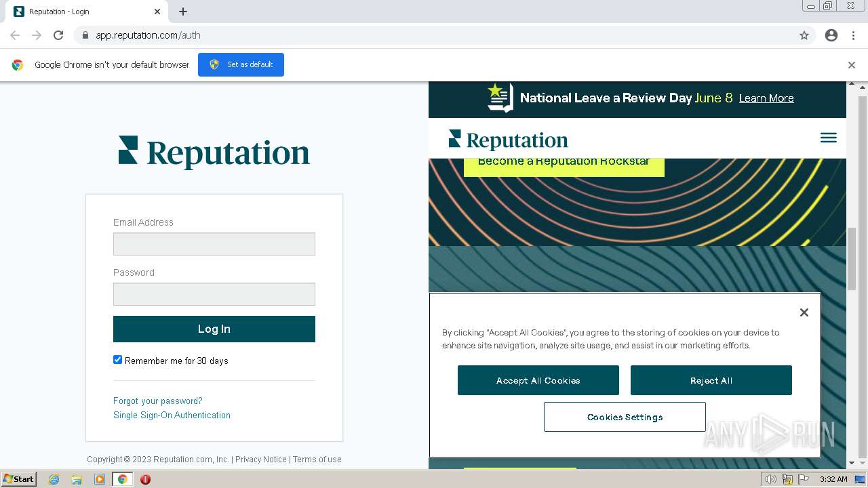Click the browser back arrow
This screenshot has height=488, width=868.
(x=15, y=35)
